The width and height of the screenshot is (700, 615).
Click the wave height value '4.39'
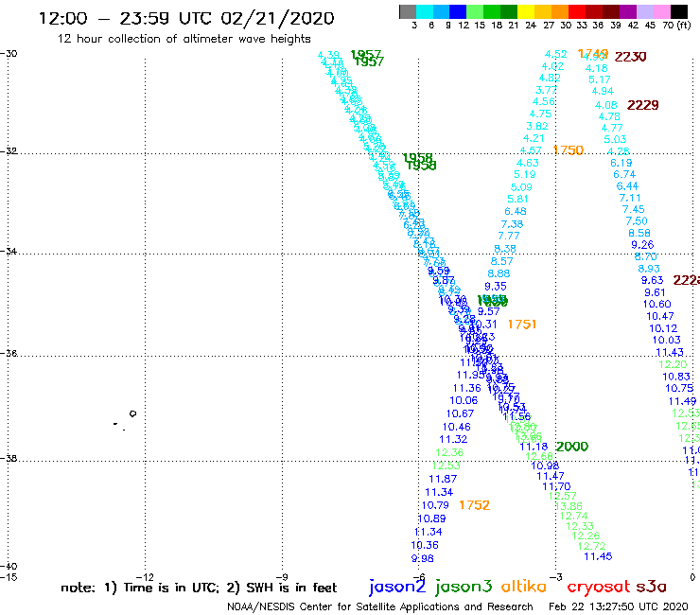(x=328, y=55)
